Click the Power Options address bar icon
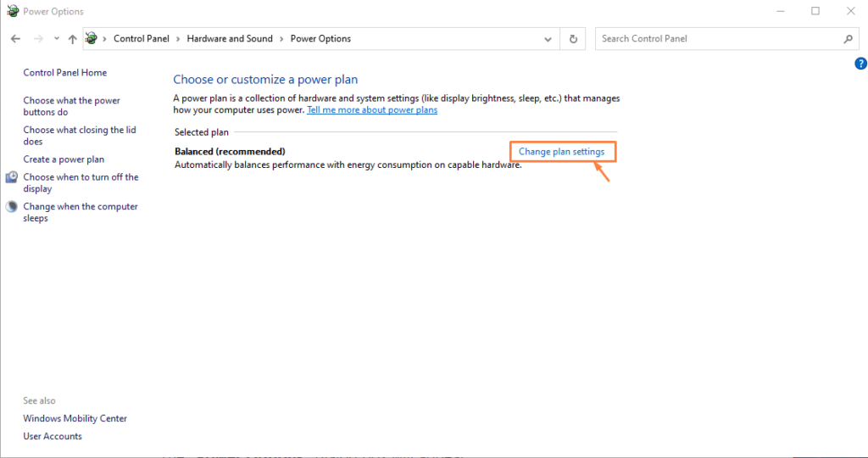Viewport: 868px width, 458px height. (x=92, y=39)
